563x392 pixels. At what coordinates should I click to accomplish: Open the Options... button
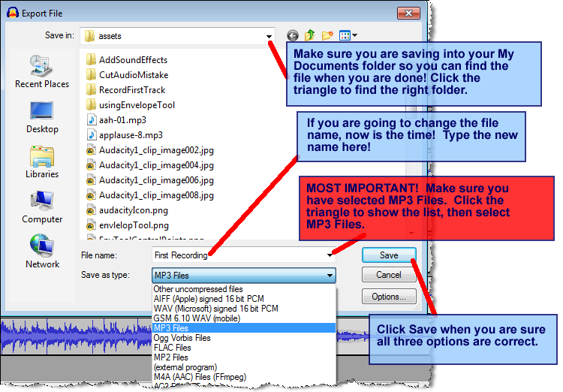click(389, 297)
